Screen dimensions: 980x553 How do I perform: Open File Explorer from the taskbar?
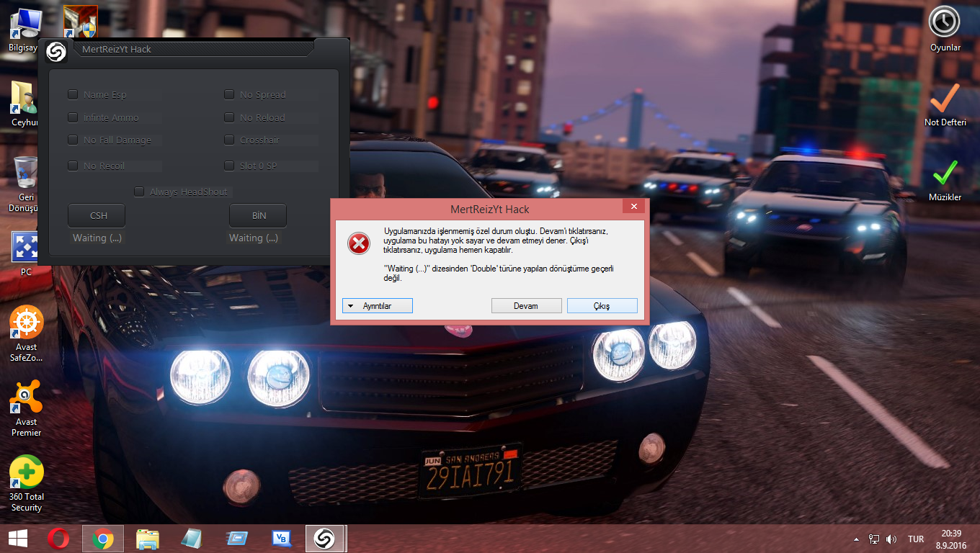tap(148, 539)
